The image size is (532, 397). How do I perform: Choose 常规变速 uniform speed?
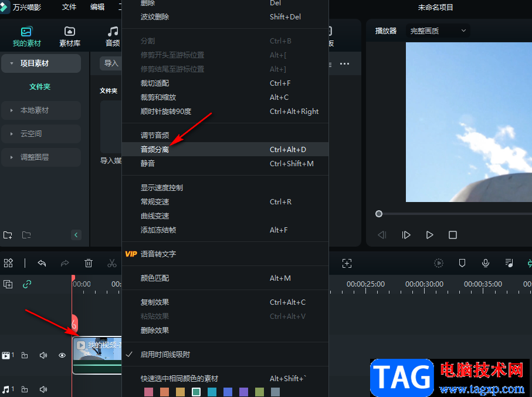pyautogui.click(x=225, y=201)
